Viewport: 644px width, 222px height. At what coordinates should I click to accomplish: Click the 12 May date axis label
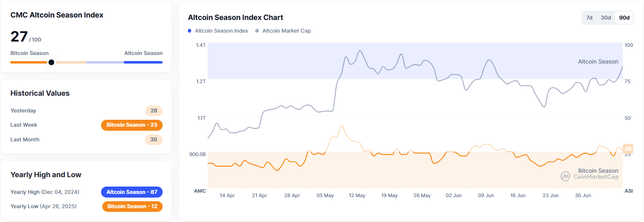357,196
